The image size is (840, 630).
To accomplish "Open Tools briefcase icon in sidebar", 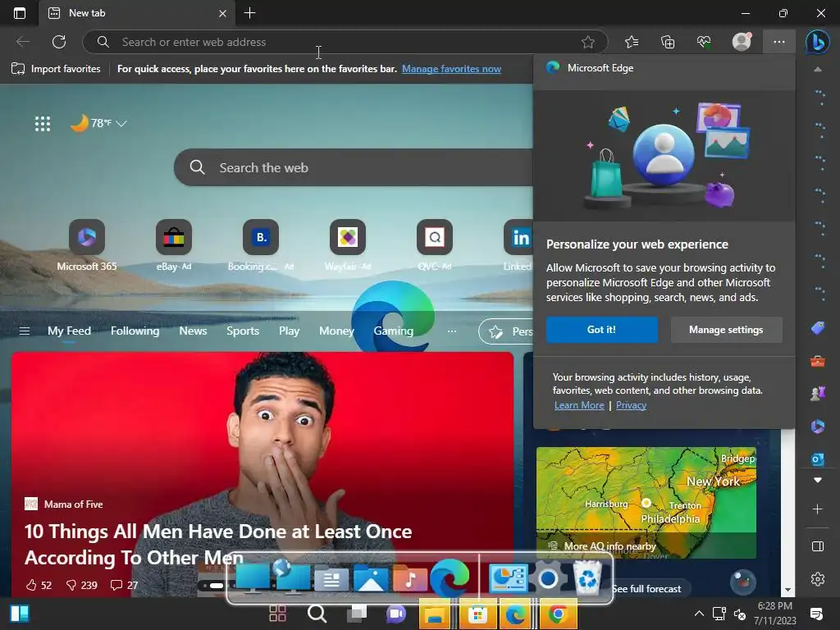I will point(818,361).
